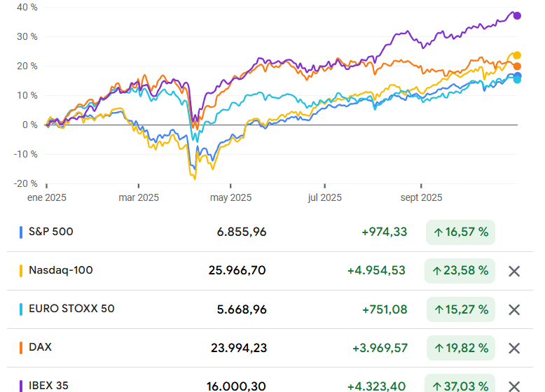Open the DAX index name
Viewport: 545px width, 392px height.
[40, 347]
